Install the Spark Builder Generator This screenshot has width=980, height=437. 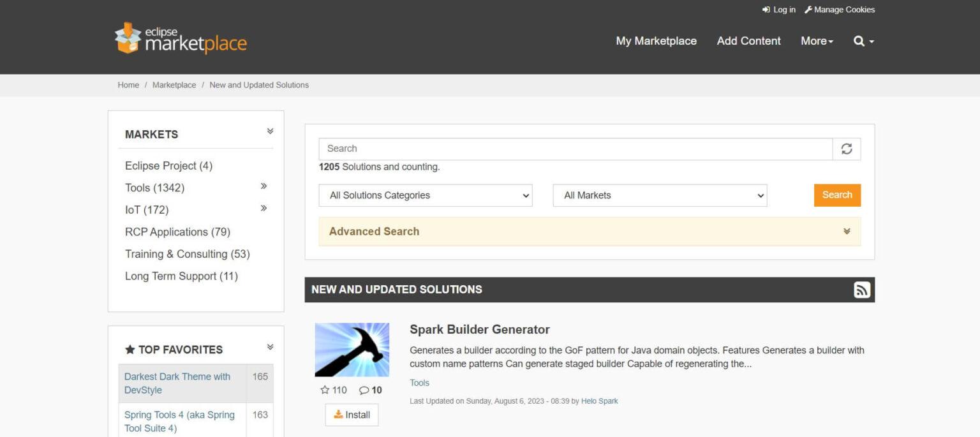click(352, 415)
